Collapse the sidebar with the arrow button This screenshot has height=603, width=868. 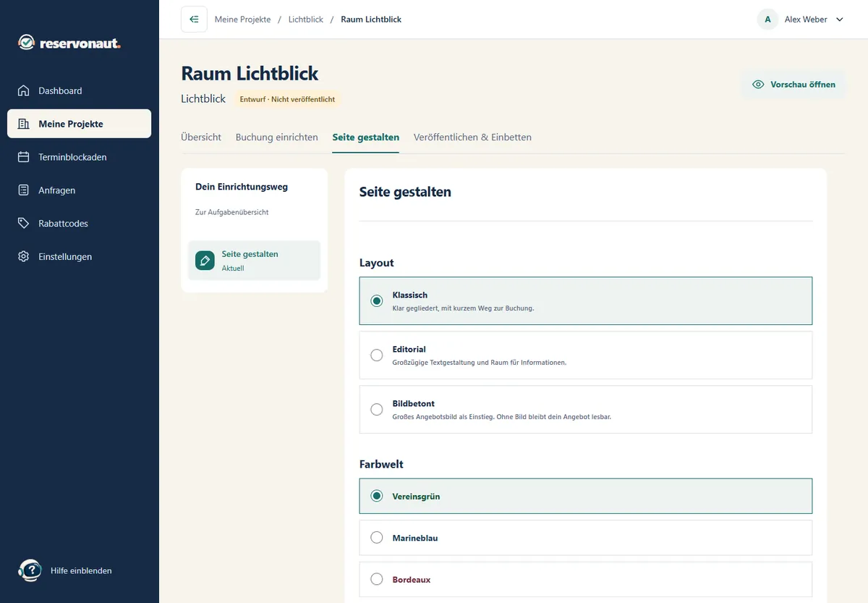tap(194, 20)
